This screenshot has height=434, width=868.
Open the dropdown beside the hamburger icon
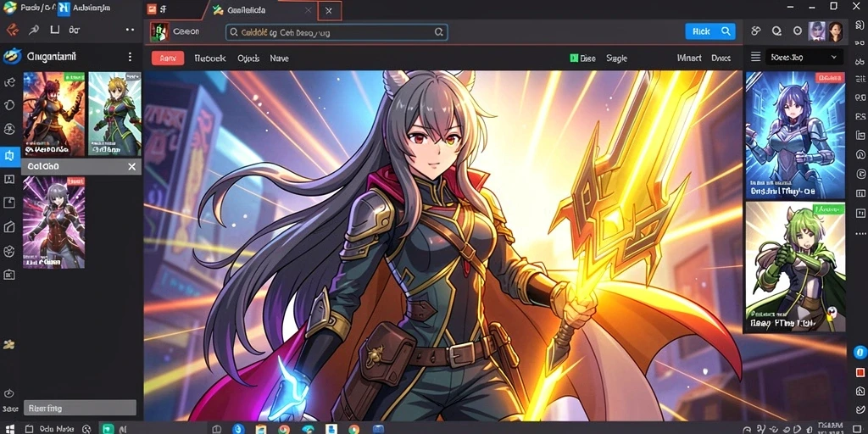click(x=804, y=57)
